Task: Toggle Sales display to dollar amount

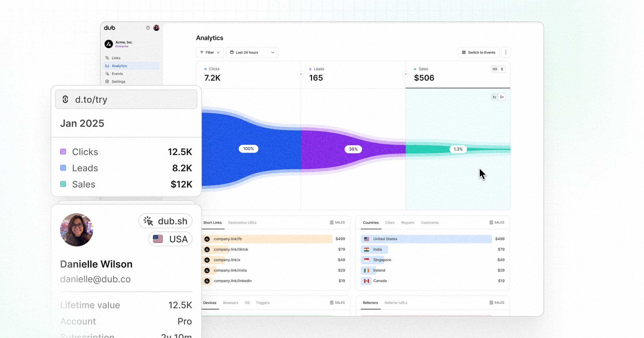Action: (x=502, y=69)
